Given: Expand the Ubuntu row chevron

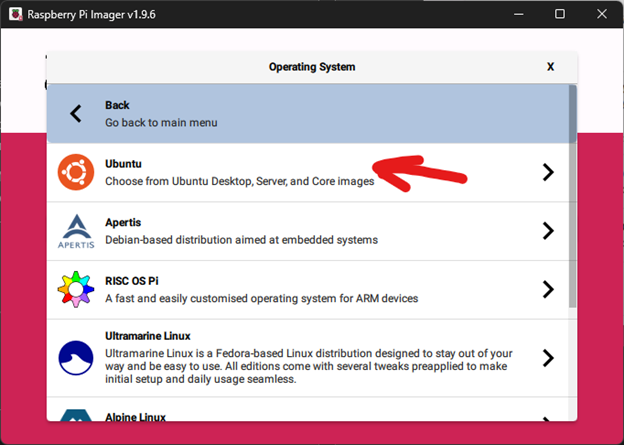Looking at the screenshot, I should (548, 172).
